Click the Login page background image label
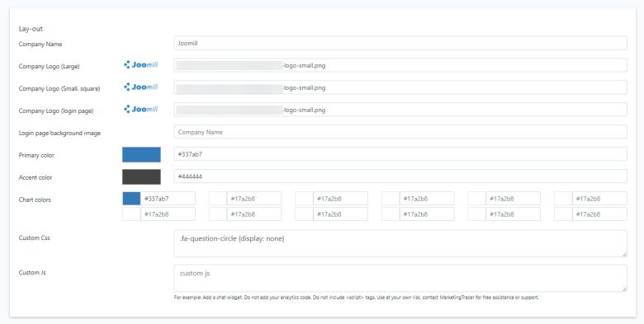This screenshot has width=644, height=324. tap(59, 133)
